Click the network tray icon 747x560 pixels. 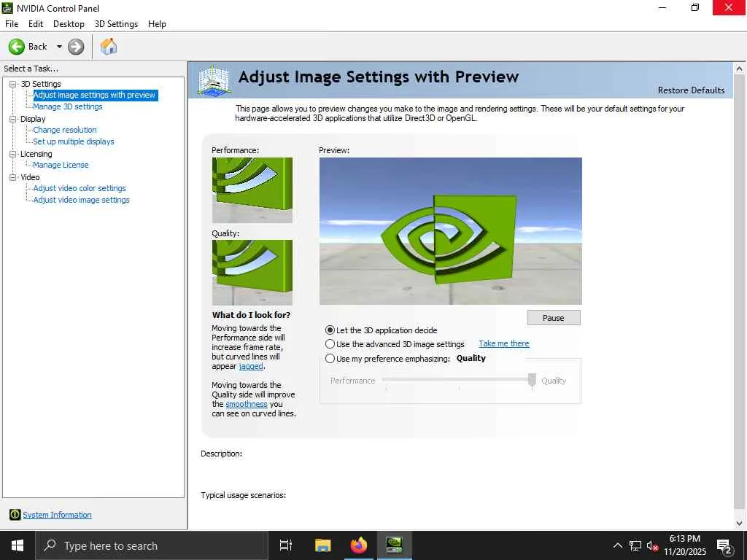pos(635,545)
